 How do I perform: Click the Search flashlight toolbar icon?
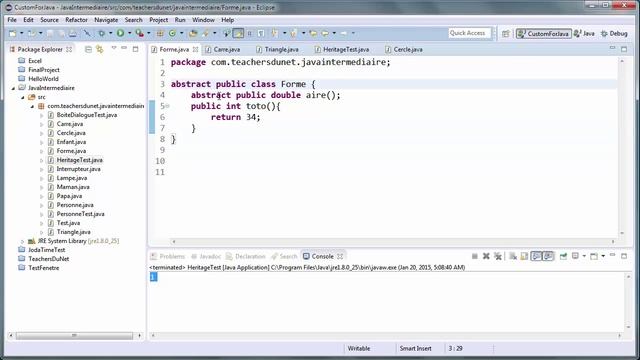[x=205, y=33]
